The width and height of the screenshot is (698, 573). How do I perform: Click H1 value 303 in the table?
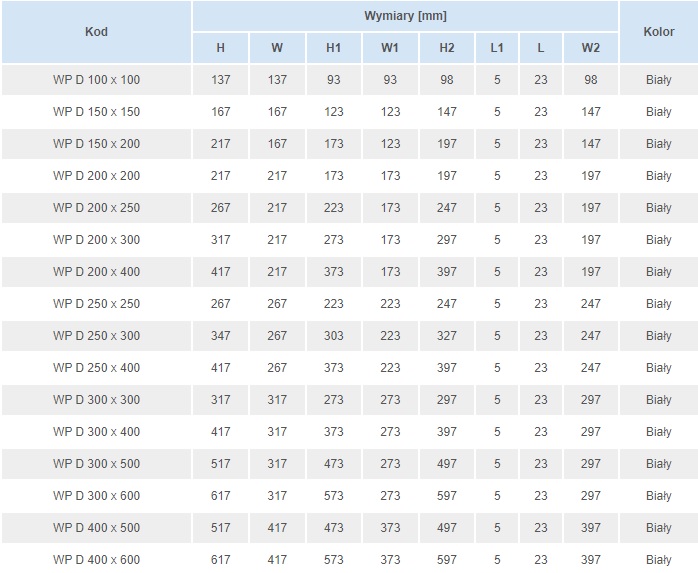(x=333, y=336)
